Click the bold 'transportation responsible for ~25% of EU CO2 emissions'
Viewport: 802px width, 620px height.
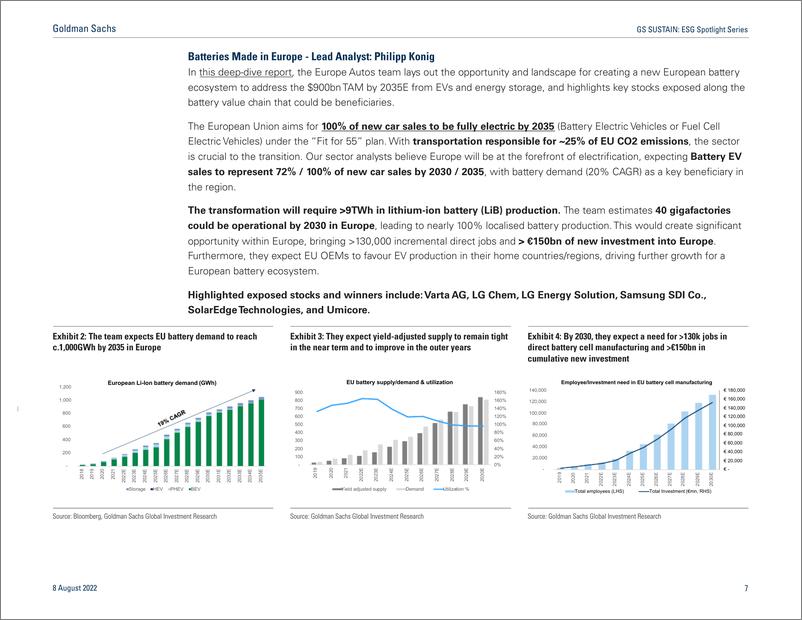(550, 141)
